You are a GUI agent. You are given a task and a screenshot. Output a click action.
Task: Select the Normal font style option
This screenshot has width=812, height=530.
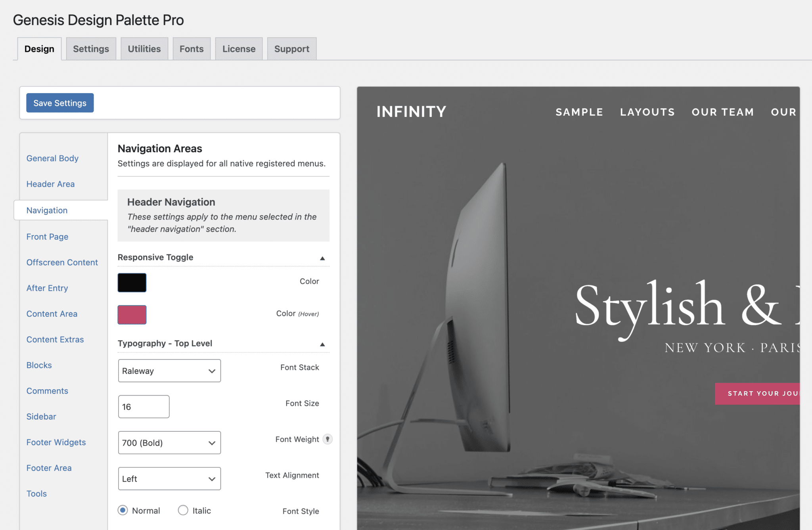pyautogui.click(x=123, y=511)
